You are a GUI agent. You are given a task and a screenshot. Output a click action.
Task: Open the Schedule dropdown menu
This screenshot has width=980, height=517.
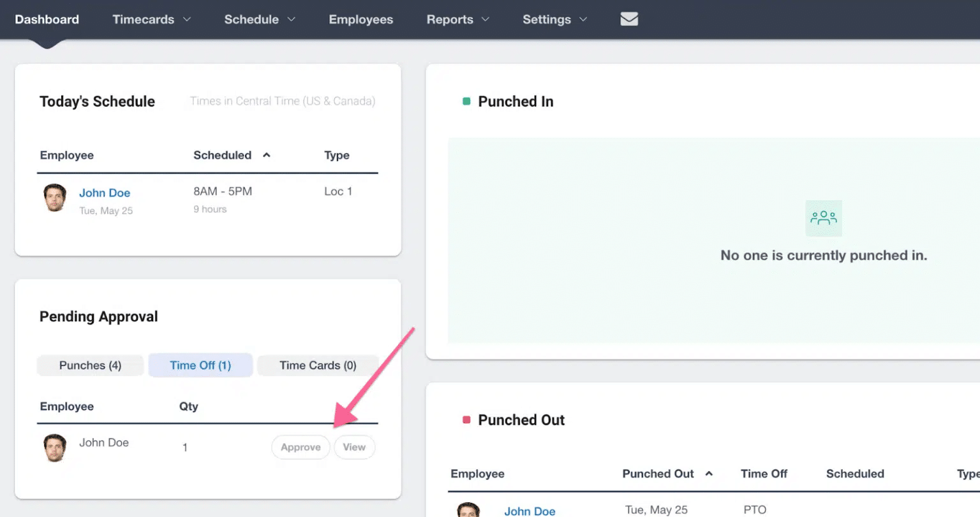(x=259, y=19)
